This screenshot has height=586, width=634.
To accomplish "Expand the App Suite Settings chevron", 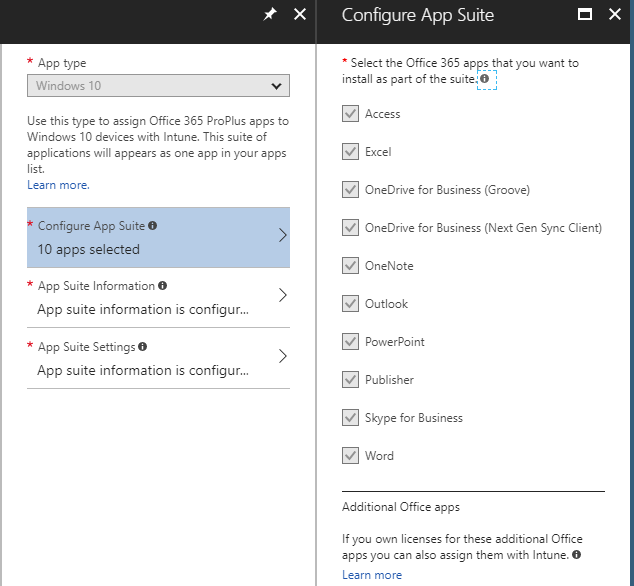I will tap(282, 357).
